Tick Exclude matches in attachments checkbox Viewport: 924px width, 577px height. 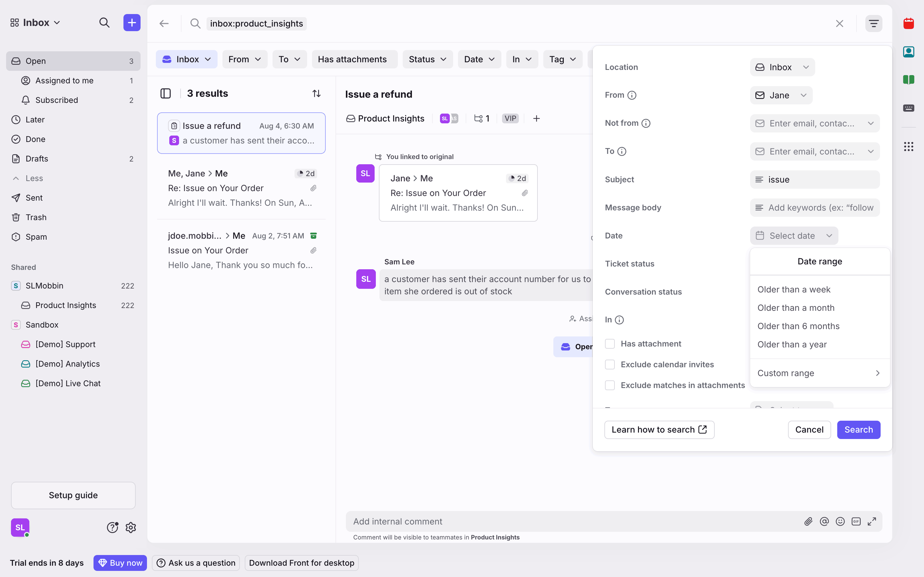click(x=610, y=385)
